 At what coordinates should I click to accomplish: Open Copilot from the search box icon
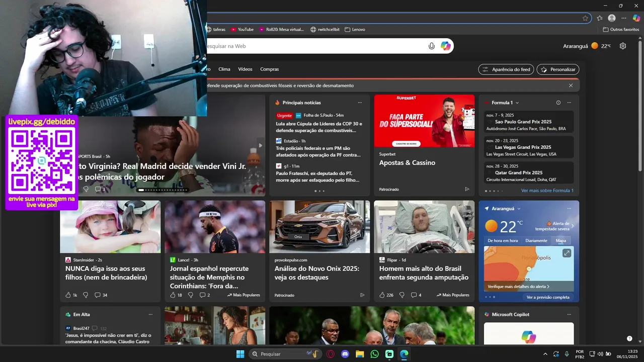[x=446, y=46]
